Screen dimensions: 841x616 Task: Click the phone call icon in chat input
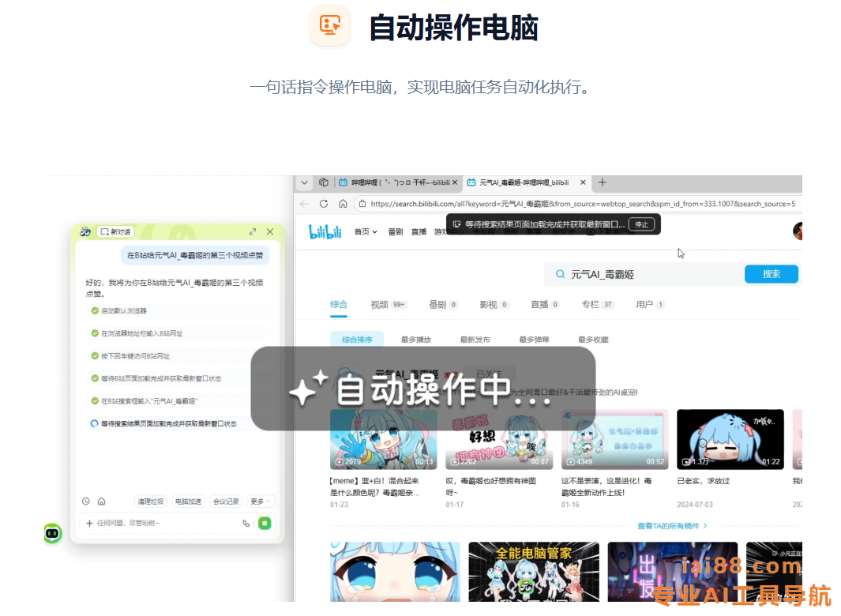(x=246, y=523)
